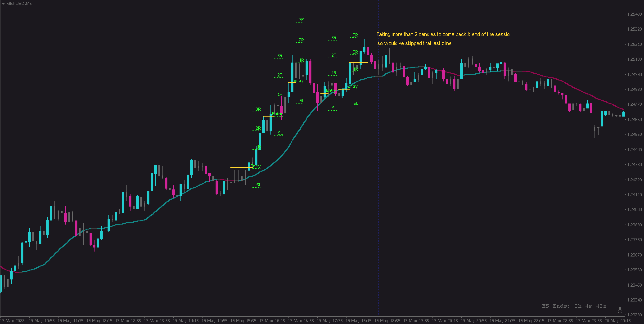The height and width of the screenshot is (324, 644).
Task: Select the topmost 3R target label
Action: pos(301,20)
